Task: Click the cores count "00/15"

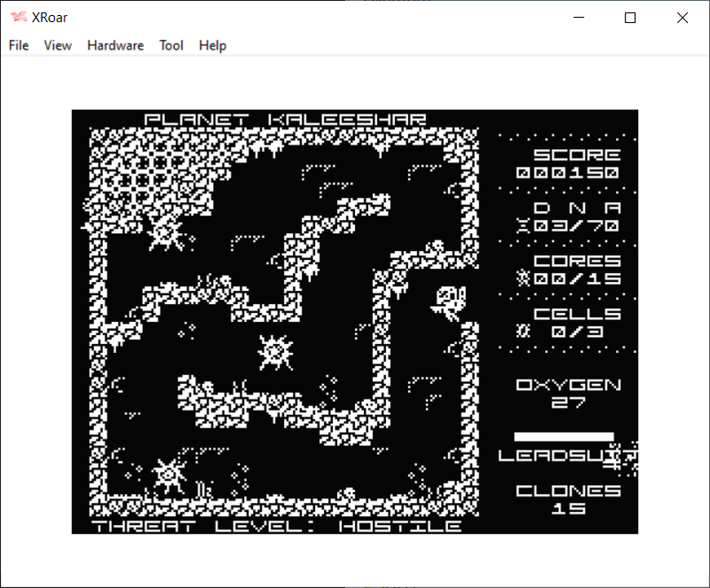Action: point(577,278)
